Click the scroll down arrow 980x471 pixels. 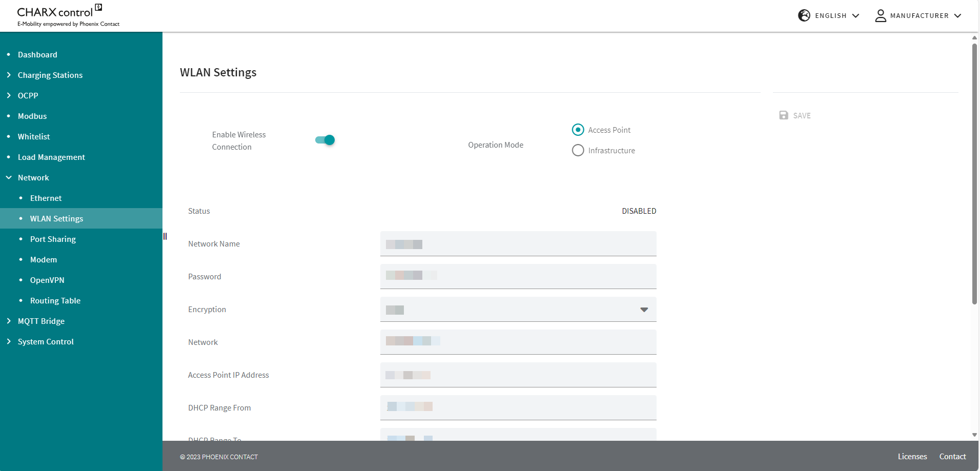(974, 435)
